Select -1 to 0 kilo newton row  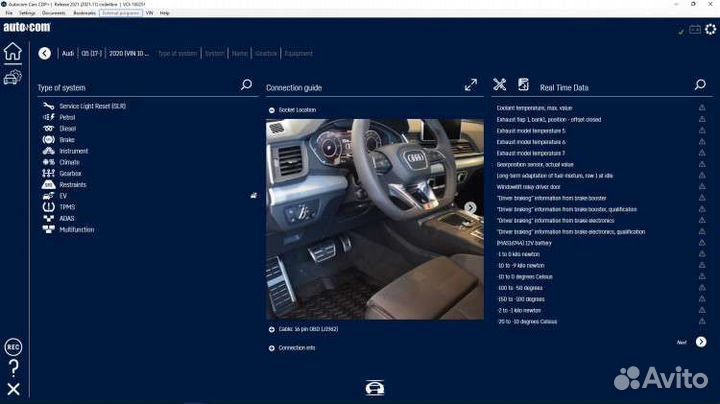point(518,254)
